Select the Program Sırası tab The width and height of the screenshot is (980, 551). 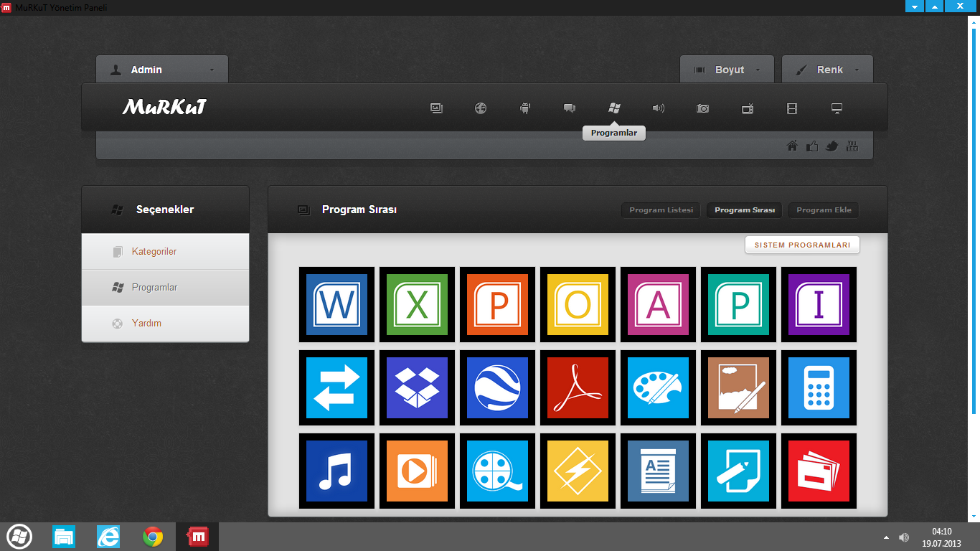745,210
